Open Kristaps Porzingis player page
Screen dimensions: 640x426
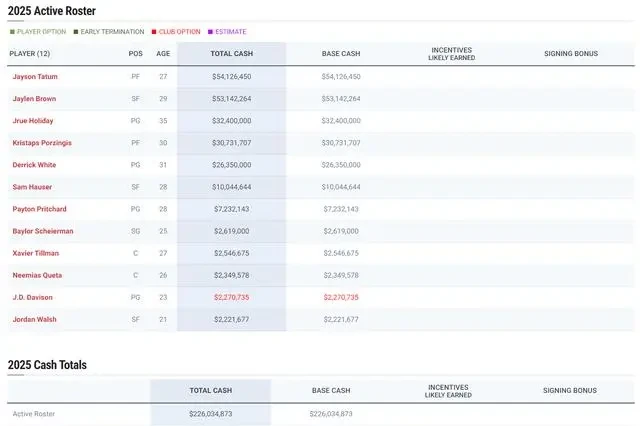42,143
